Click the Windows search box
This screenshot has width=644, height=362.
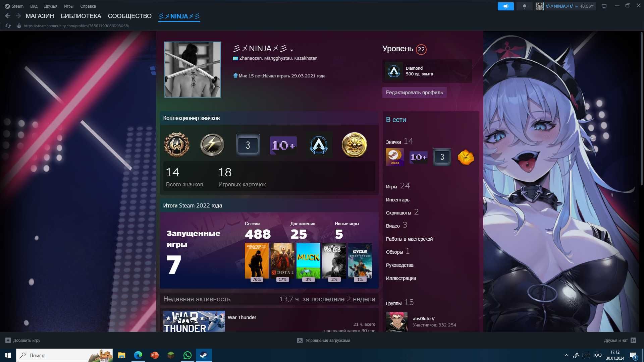pyautogui.click(x=65, y=355)
